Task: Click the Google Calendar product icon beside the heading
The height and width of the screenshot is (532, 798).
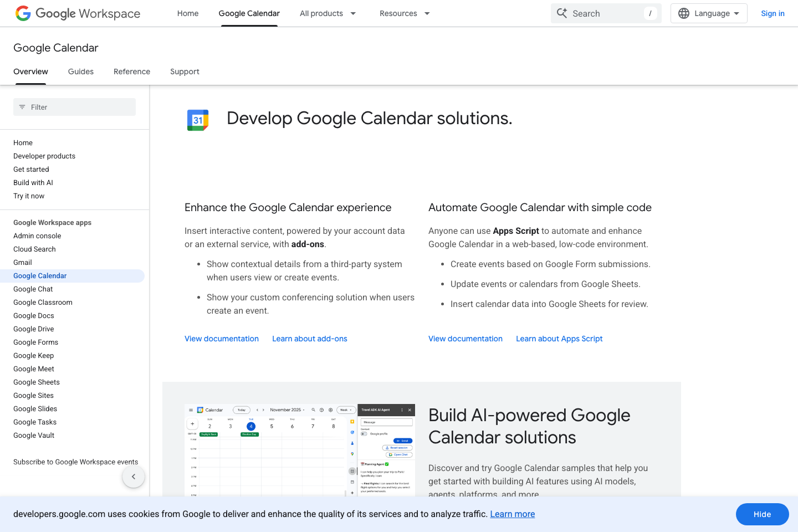Action: click(197, 119)
